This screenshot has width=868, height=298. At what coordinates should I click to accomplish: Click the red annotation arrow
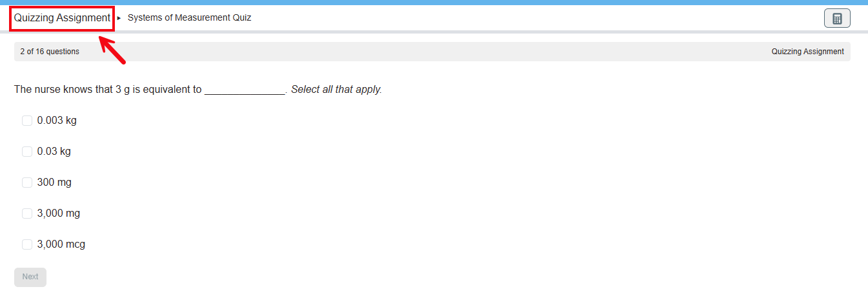coord(112,50)
